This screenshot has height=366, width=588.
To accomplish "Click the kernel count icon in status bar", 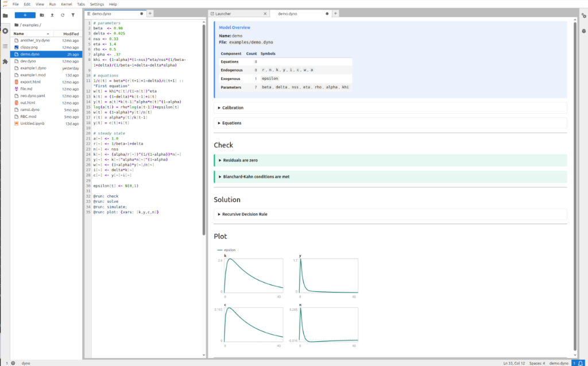I will pyautogui.click(x=13, y=363).
